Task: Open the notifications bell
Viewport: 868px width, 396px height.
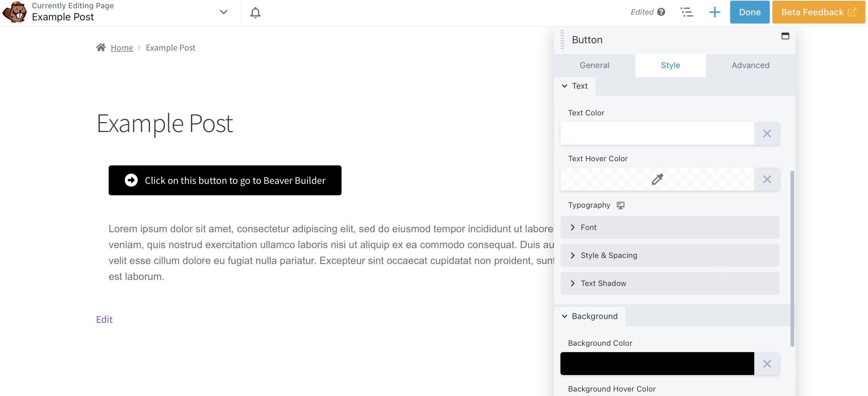Action: coord(255,13)
